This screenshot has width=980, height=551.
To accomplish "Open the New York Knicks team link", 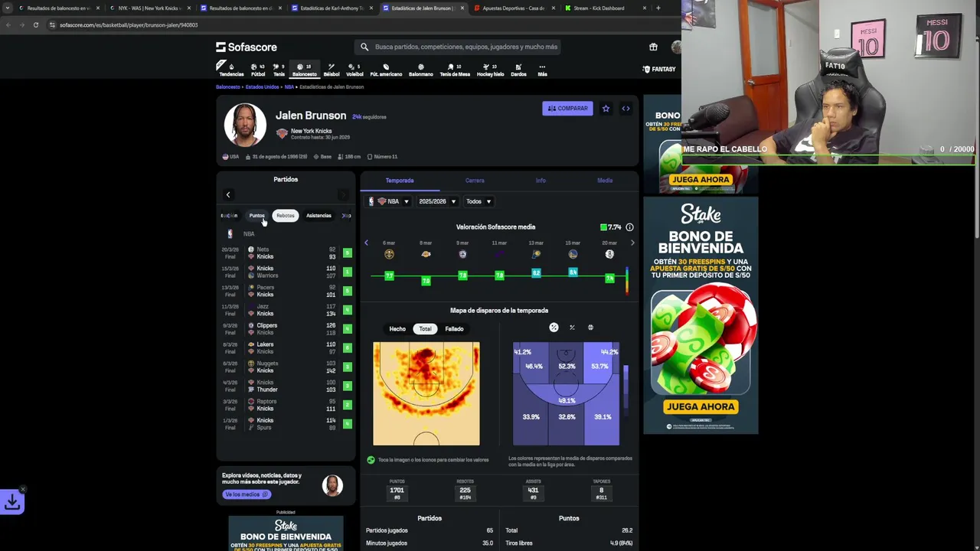I will 311,131.
